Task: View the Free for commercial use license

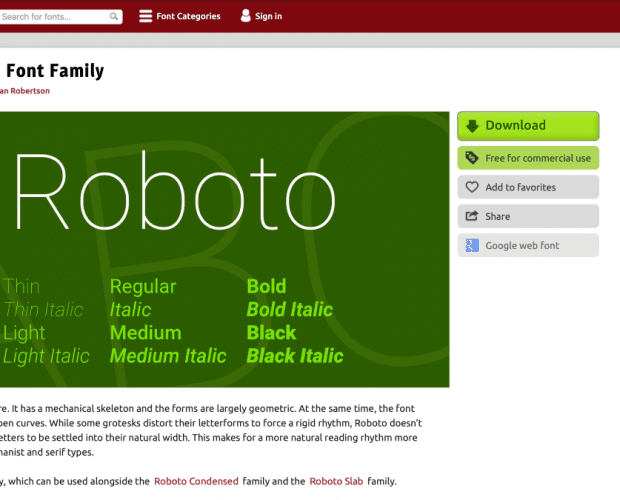Action: 528,158
